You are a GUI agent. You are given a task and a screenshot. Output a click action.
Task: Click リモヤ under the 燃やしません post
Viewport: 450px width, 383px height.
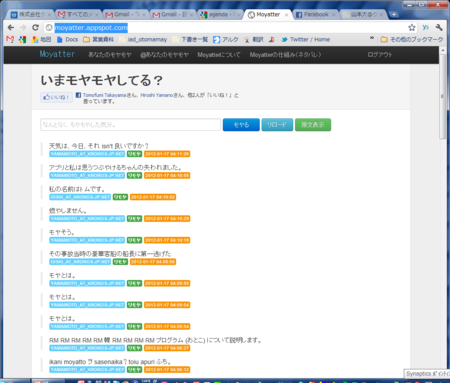point(134,219)
